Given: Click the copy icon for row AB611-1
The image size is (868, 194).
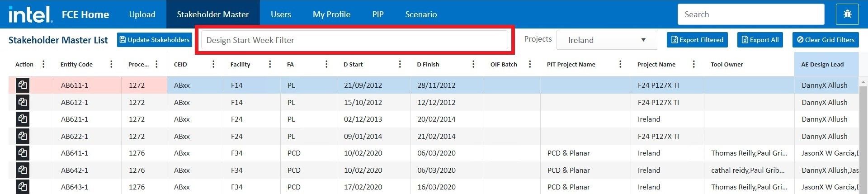Looking at the screenshot, I should (x=23, y=85).
